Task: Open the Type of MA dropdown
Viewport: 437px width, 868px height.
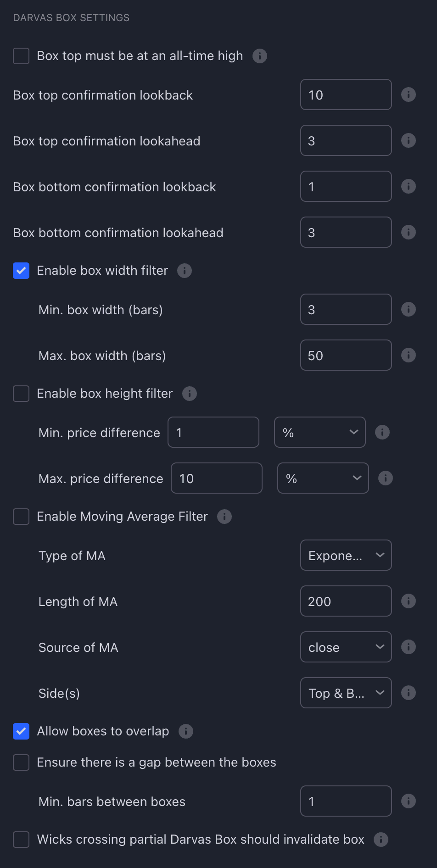Action: click(346, 555)
